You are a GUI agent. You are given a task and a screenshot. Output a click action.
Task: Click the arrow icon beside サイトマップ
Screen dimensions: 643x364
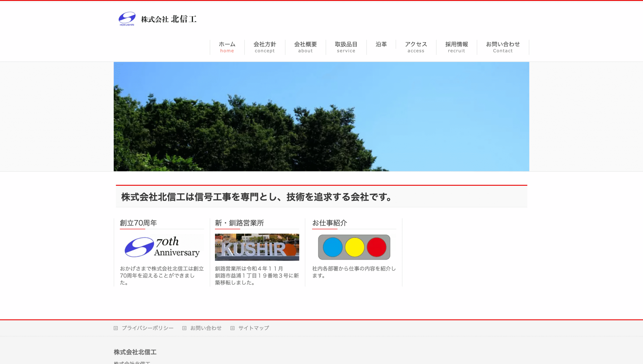tap(233, 328)
